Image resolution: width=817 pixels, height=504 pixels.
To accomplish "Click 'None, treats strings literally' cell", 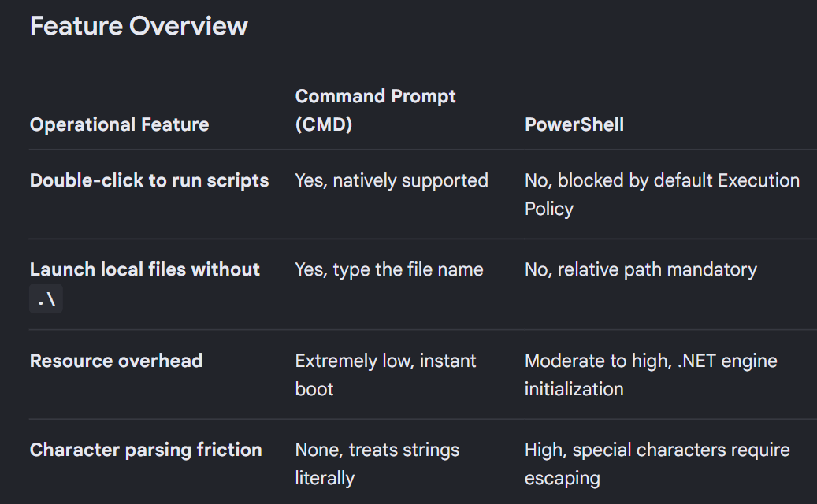I will click(377, 464).
